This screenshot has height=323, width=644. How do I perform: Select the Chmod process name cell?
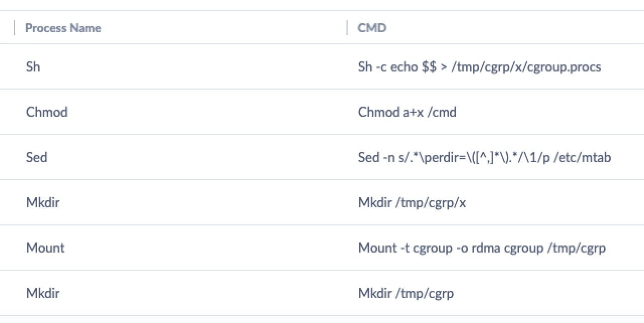(x=47, y=112)
